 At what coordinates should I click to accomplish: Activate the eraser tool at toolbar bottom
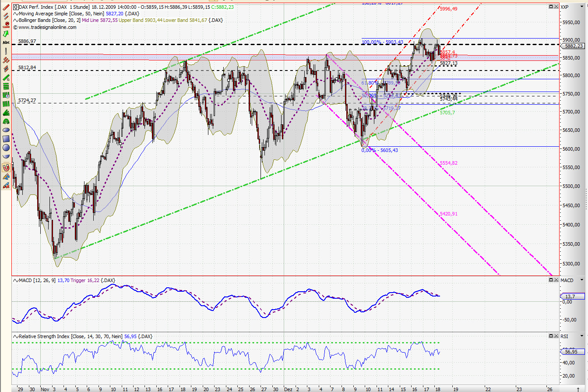click(x=5, y=185)
